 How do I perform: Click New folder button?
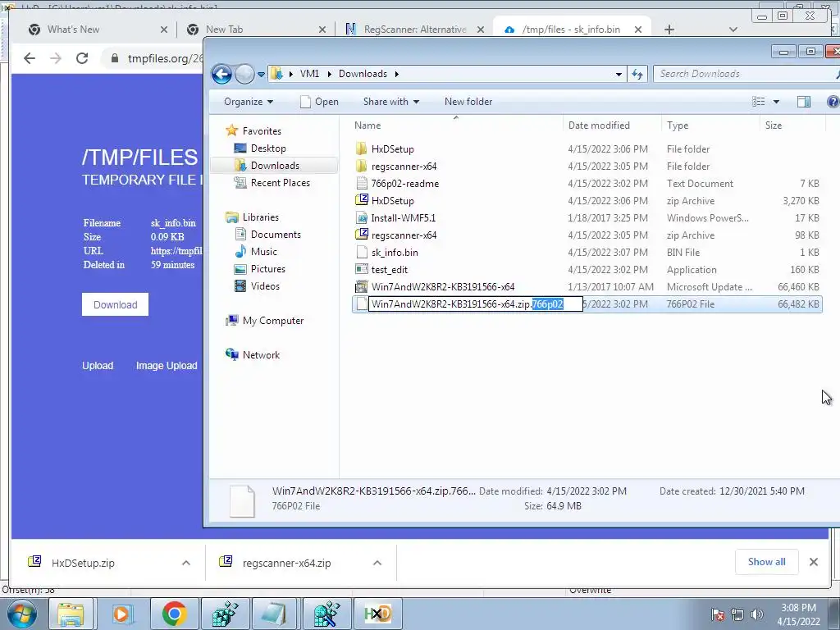(x=468, y=102)
